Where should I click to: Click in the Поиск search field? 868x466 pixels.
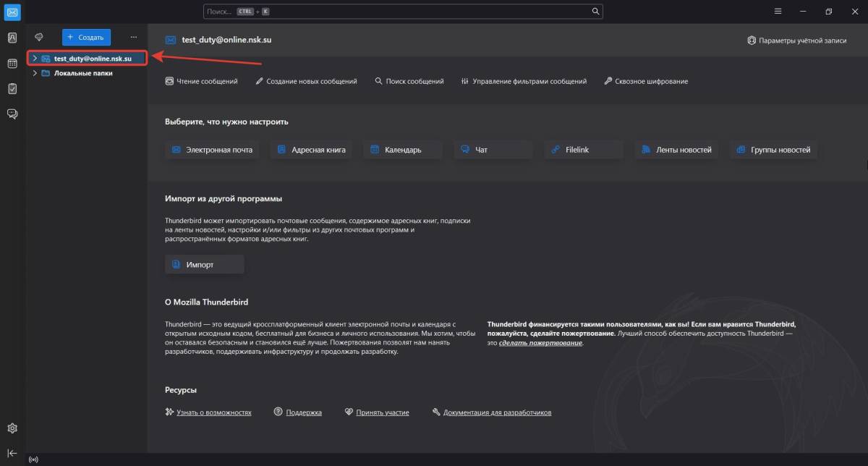pyautogui.click(x=398, y=12)
